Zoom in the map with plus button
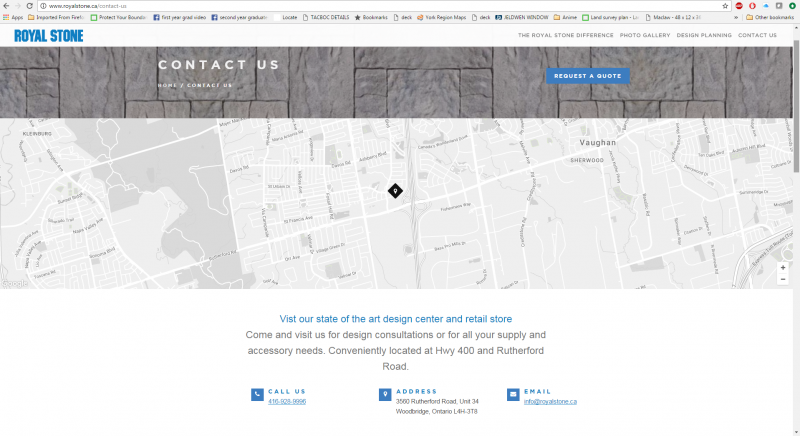The width and height of the screenshot is (800, 436). (782, 267)
